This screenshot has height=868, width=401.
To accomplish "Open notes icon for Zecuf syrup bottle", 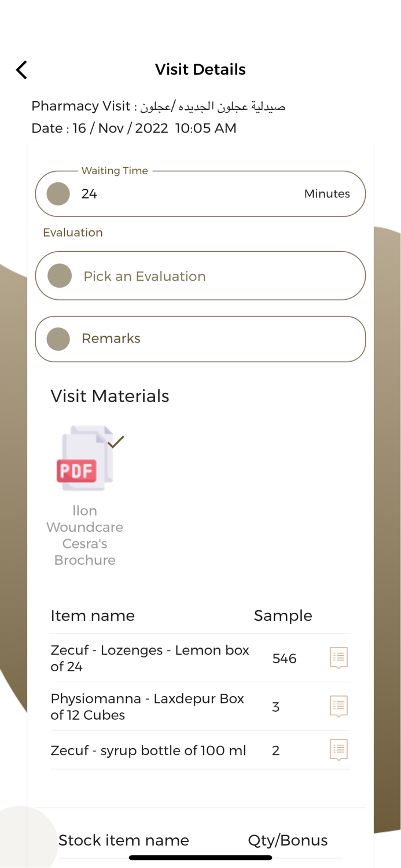I will point(338,749).
